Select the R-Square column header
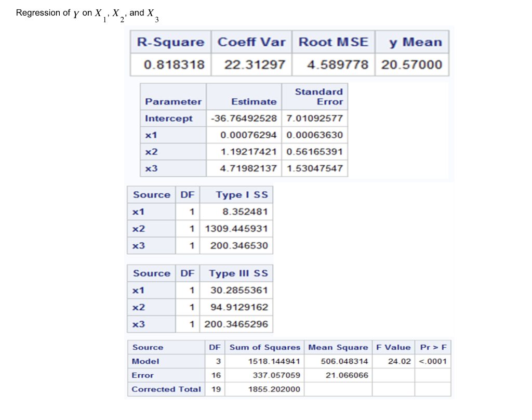This screenshot has height=420, width=532. click(169, 42)
